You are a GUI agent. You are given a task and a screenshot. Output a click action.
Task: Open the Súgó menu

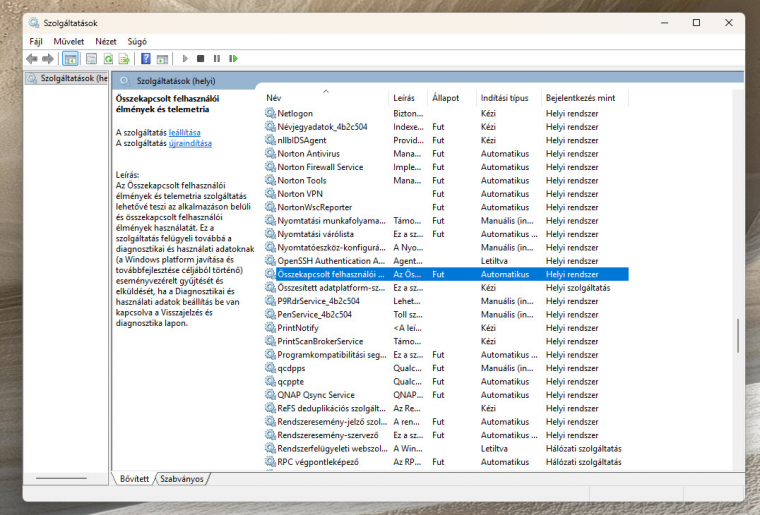[x=137, y=42]
